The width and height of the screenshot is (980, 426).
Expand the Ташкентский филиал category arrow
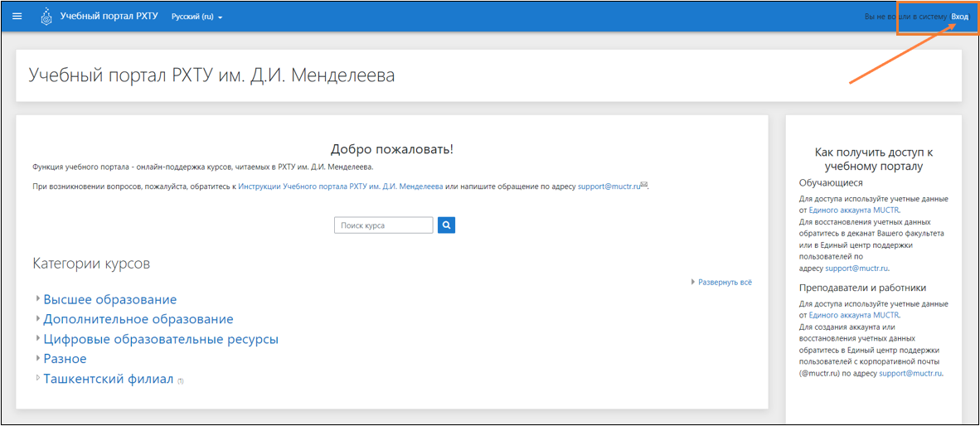pos(38,379)
